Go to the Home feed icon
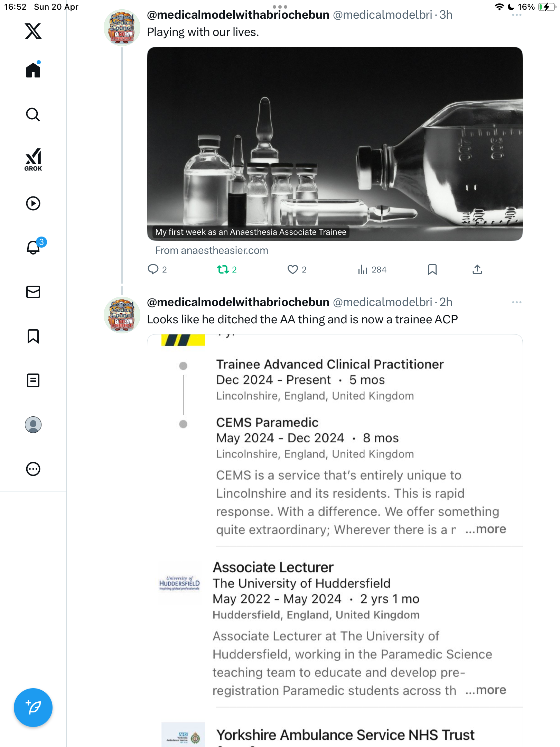560x747 pixels. click(33, 70)
